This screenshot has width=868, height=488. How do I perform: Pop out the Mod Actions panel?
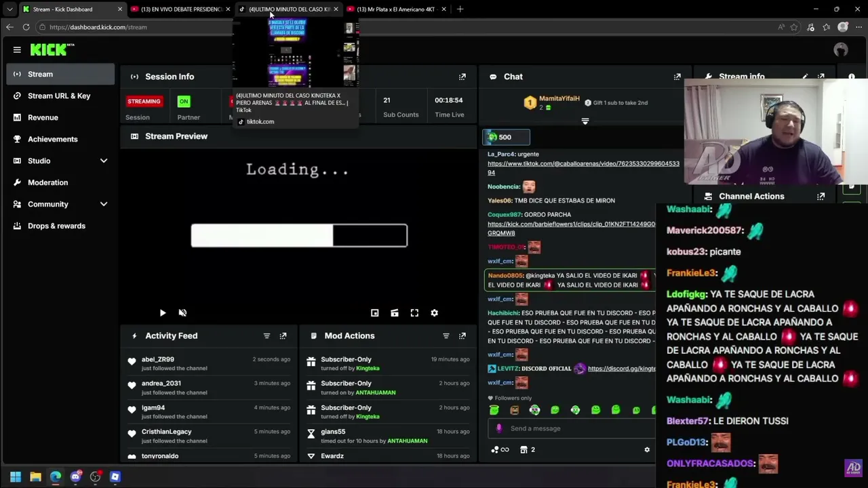click(462, 335)
